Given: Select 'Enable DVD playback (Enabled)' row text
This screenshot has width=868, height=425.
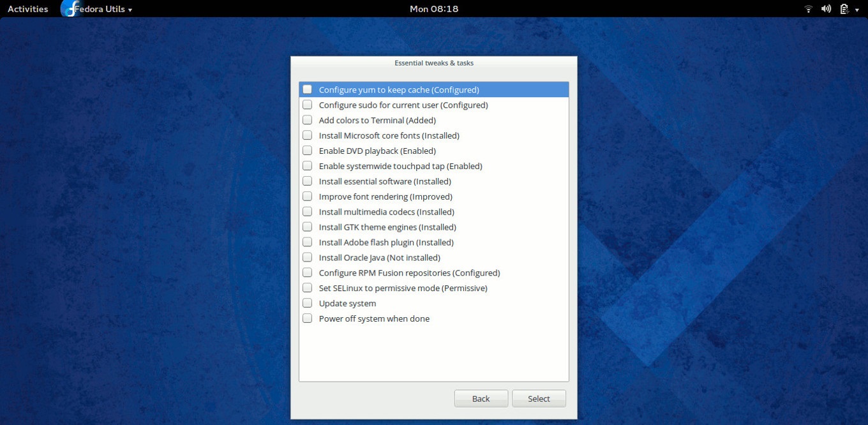Looking at the screenshot, I should [377, 151].
